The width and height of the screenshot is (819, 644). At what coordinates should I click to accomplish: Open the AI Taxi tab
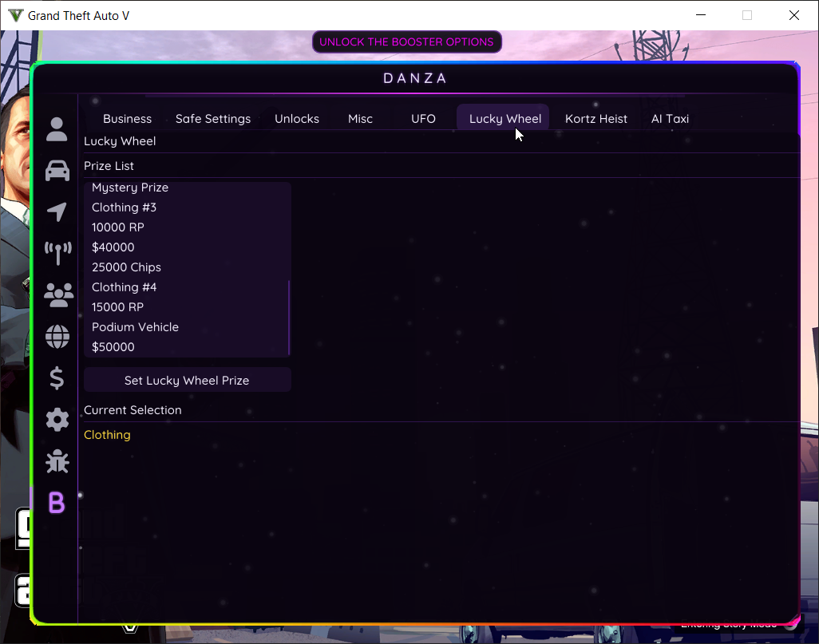(x=671, y=119)
